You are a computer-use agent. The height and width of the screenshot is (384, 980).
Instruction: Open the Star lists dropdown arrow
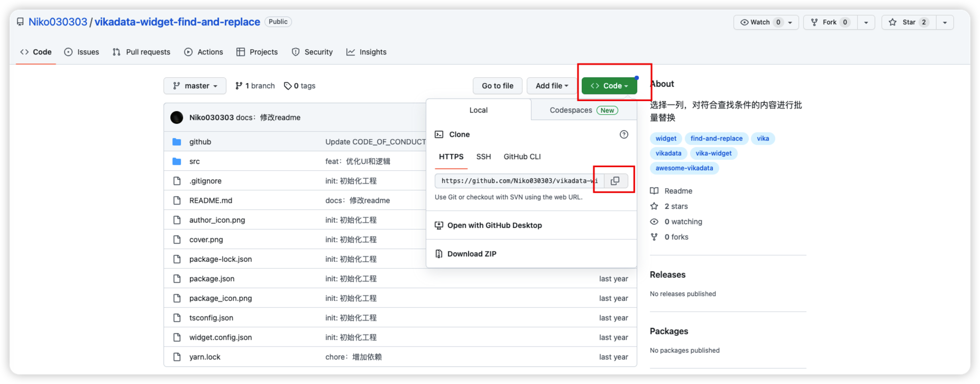click(x=945, y=22)
